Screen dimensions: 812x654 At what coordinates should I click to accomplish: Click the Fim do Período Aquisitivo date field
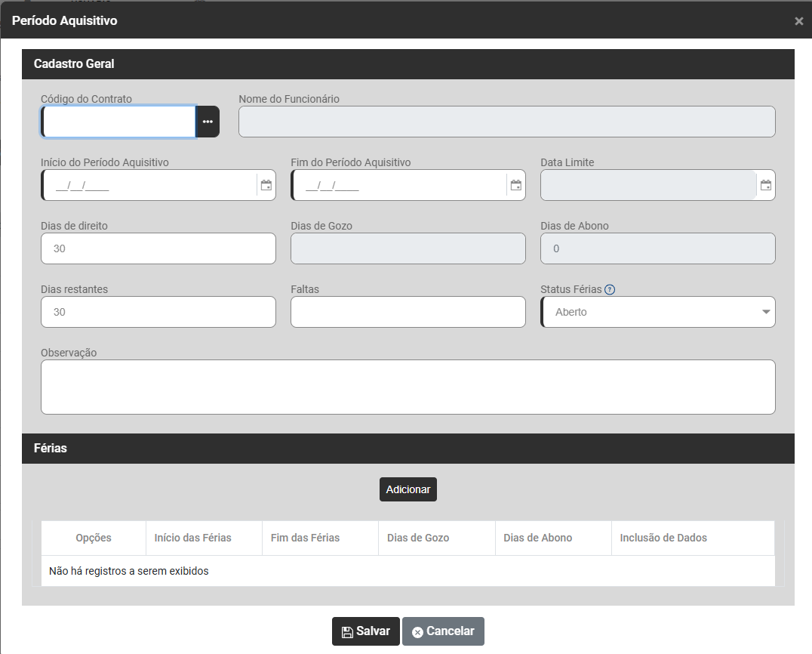tap(398, 185)
